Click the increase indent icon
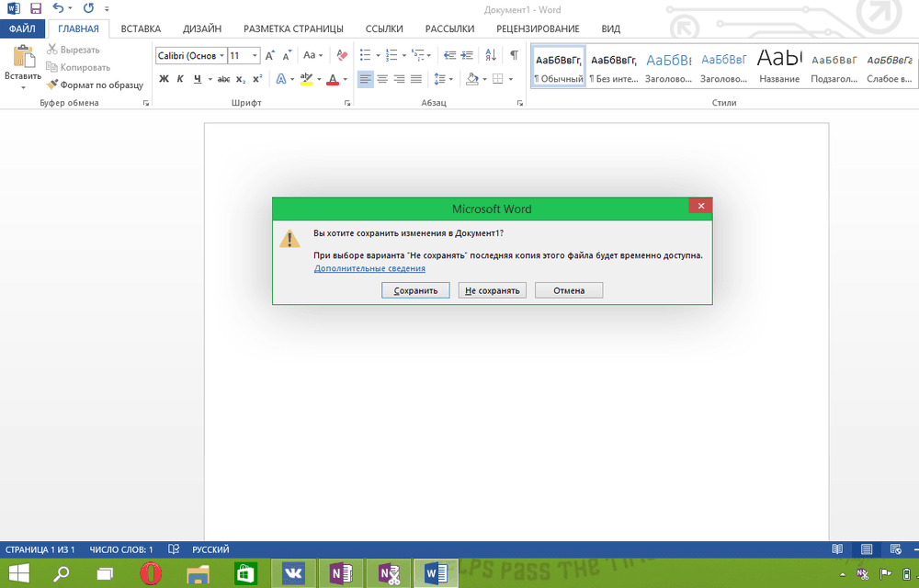Image resolution: width=919 pixels, height=588 pixels. pyautogui.click(x=467, y=56)
